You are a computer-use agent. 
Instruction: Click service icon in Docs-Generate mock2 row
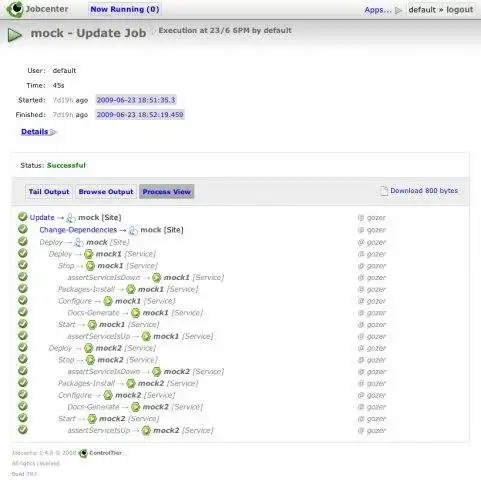135,407
